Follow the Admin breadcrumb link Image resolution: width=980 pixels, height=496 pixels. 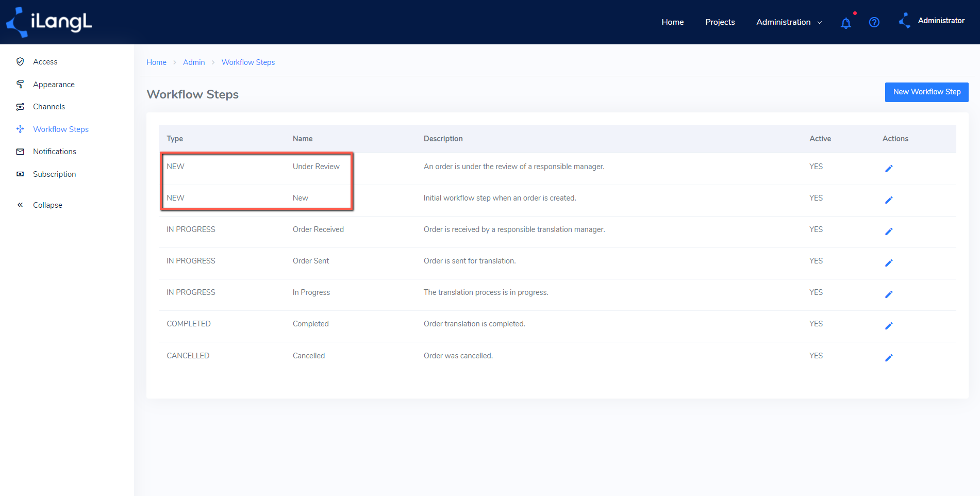[x=194, y=62]
